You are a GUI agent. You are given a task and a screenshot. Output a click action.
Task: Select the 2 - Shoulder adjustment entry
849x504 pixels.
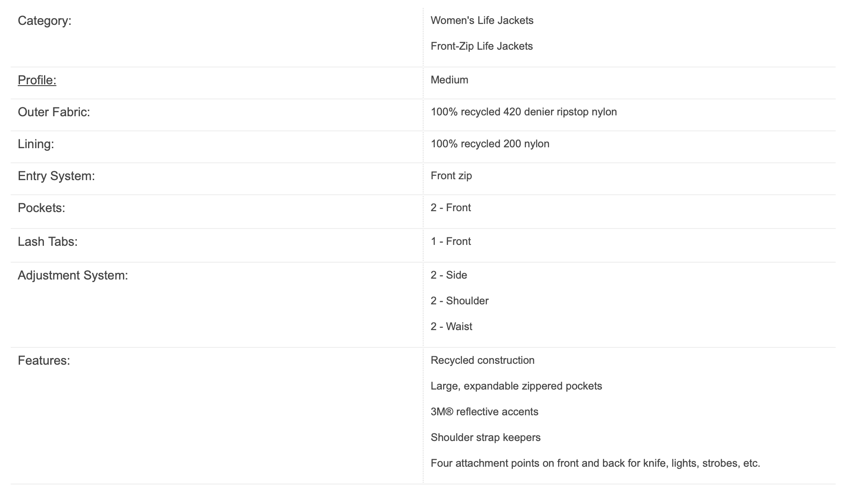click(x=460, y=301)
